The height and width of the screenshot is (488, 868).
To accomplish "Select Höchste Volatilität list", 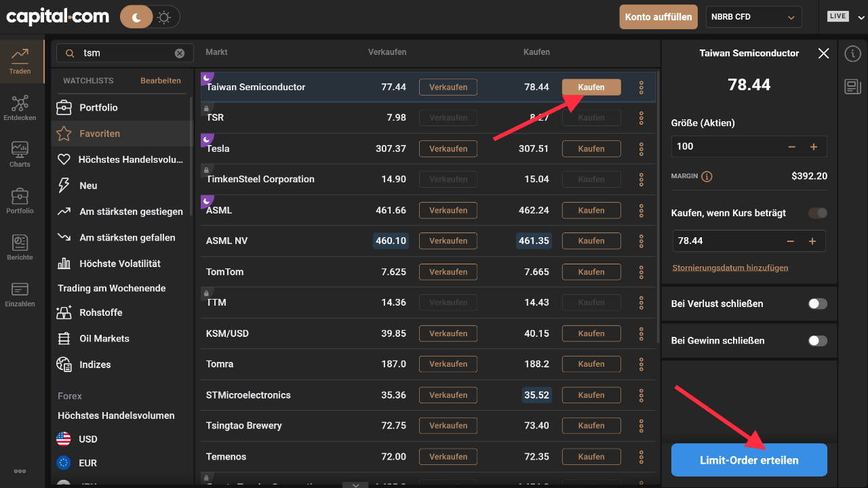I will (x=122, y=264).
